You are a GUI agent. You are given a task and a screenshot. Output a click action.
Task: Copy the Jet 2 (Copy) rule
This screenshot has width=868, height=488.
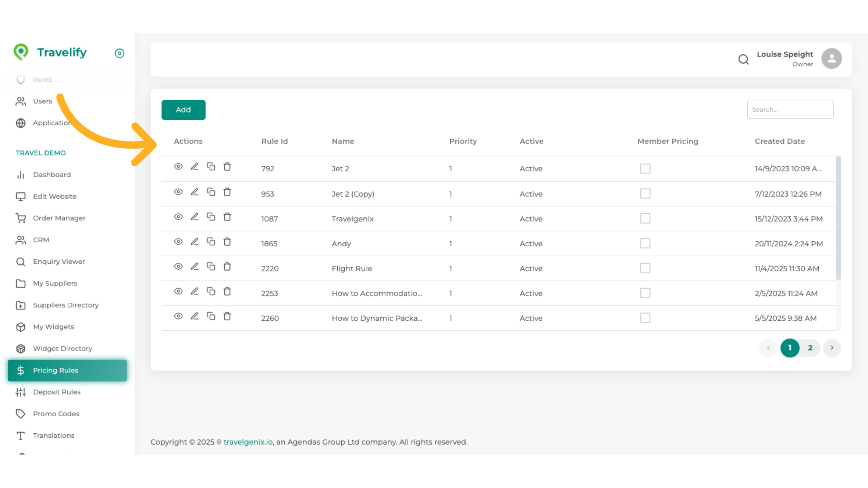tap(211, 192)
